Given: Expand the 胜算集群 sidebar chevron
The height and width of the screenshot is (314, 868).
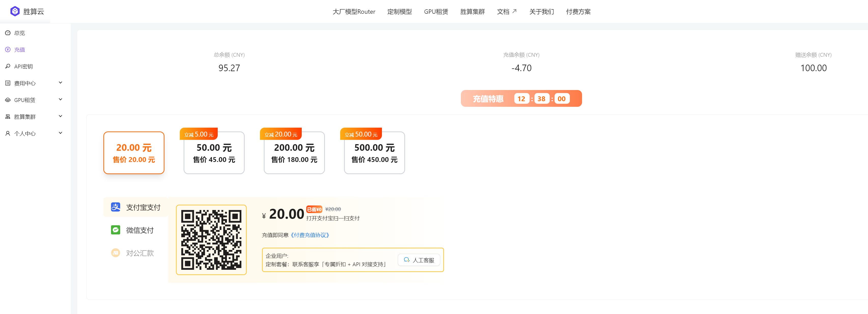Looking at the screenshot, I should point(61,116).
